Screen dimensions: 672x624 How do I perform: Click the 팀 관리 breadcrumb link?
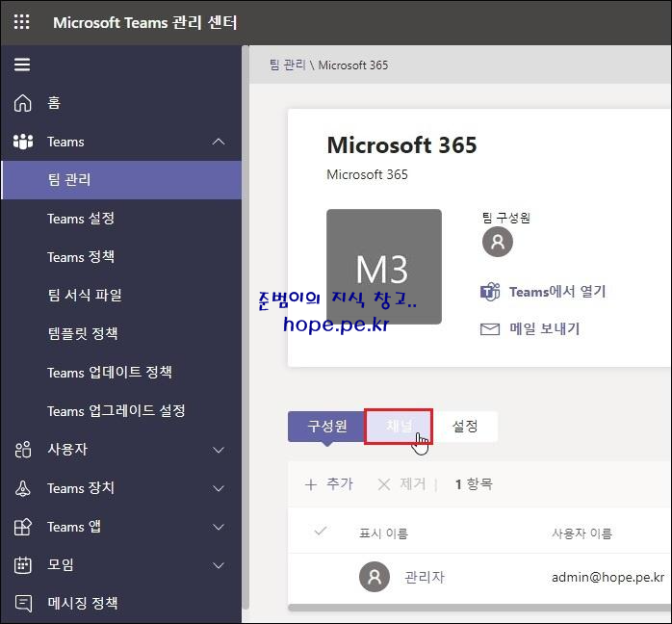287,65
